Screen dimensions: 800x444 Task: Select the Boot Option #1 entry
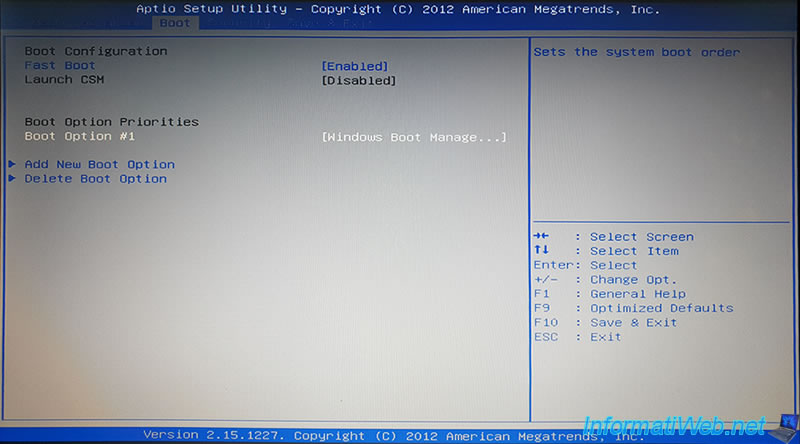[79, 136]
